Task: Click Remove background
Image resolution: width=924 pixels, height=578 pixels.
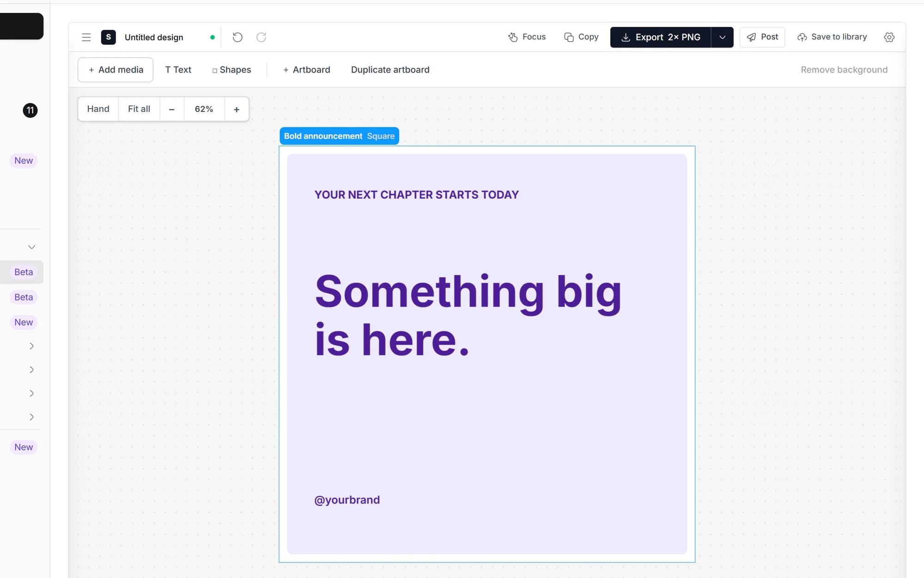Action: coord(844,70)
